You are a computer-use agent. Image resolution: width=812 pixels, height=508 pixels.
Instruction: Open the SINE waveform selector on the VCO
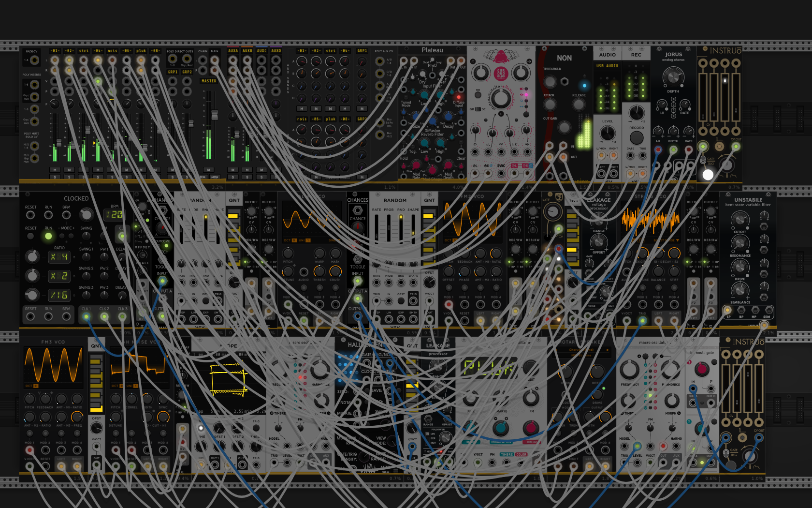(x=334, y=240)
